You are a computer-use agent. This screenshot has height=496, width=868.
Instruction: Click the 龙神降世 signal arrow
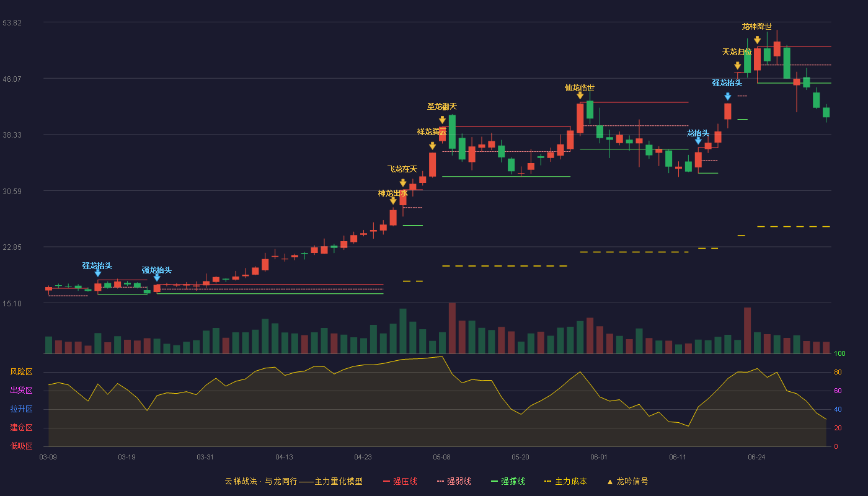pos(757,40)
